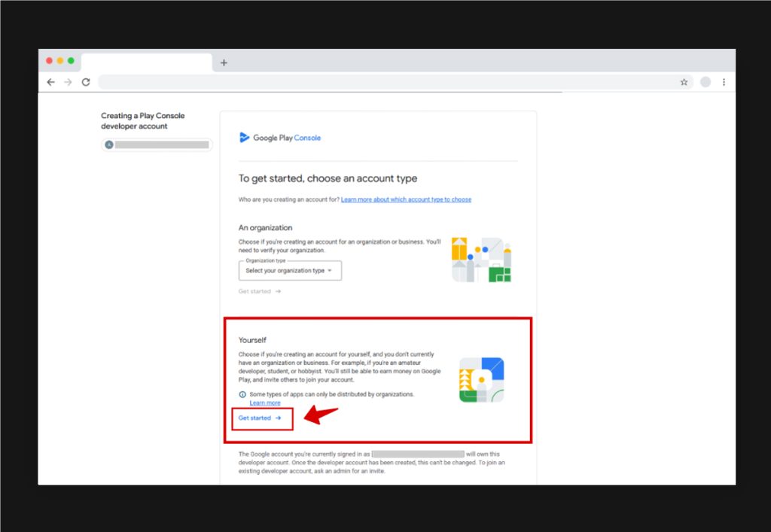Image resolution: width=771 pixels, height=532 pixels.
Task: Bookmark this page with the star icon
Action: (684, 82)
